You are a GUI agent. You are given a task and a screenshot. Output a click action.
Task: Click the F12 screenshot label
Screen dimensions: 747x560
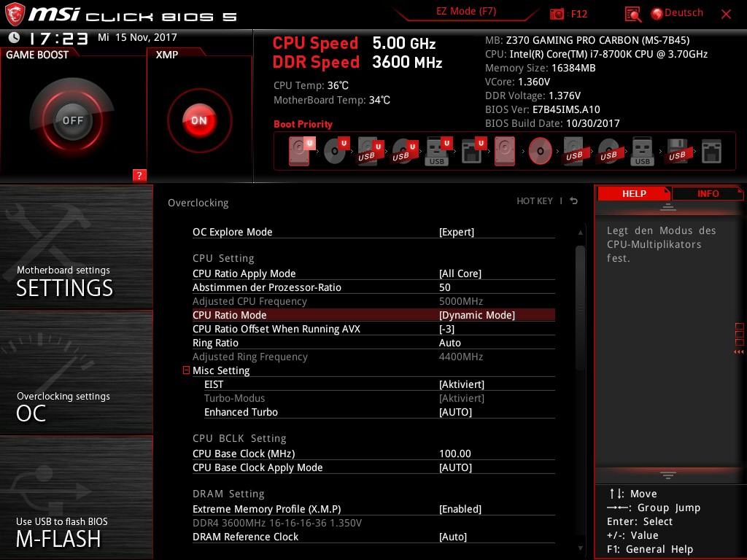(578, 14)
